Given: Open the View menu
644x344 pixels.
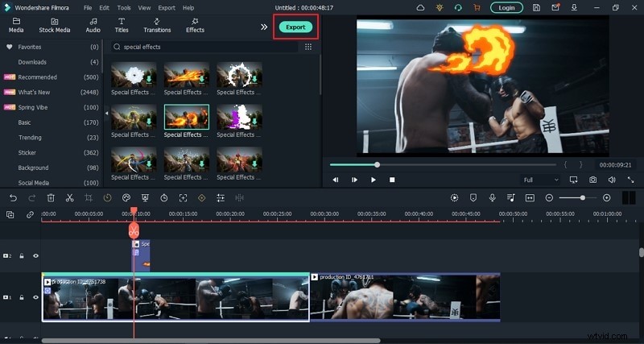Looking at the screenshot, I should [144, 8].
